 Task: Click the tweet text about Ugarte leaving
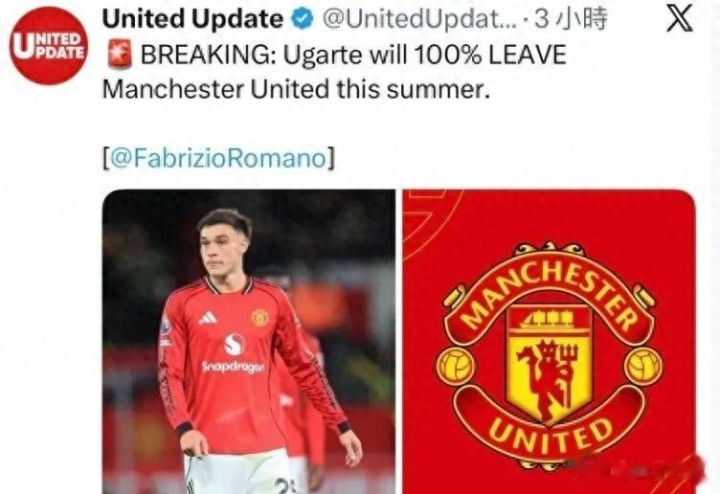coord(334,72)
